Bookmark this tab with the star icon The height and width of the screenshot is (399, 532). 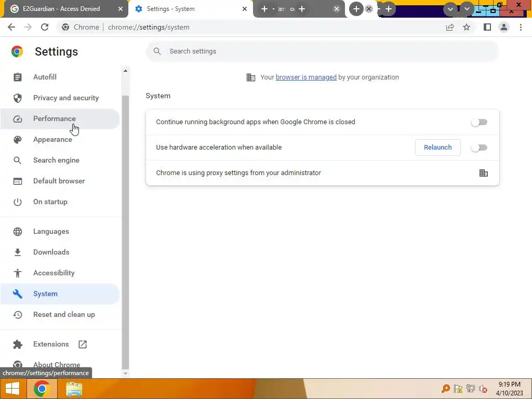pyautogui.click(x=467, y=27)
